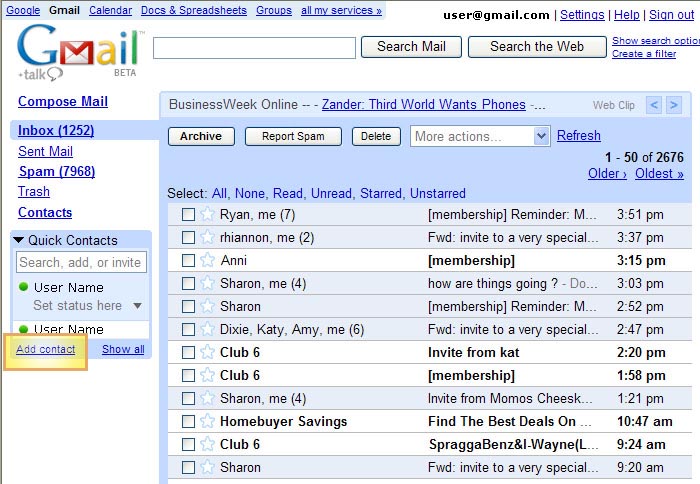The width and height of the screenshot is (700, 484).
Task: Check the Sharon 3:03 pm row checkbox
Action: (188, 284)
